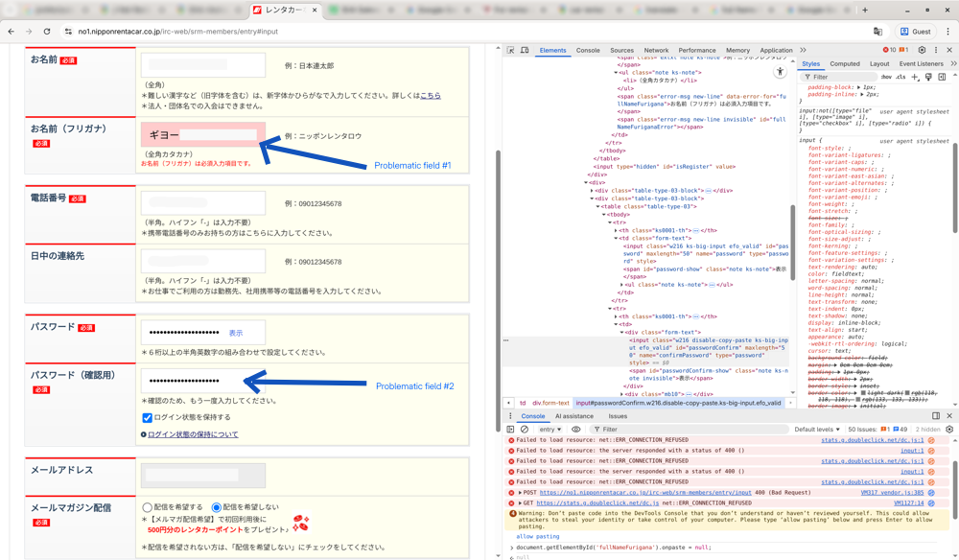Show the console sidebar icon

pos(510,430)
